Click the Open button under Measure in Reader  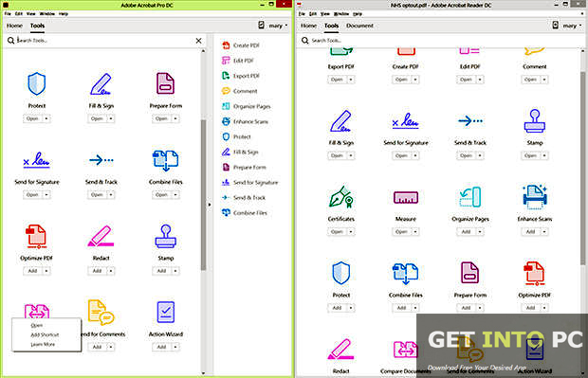[x=401, y=232]
